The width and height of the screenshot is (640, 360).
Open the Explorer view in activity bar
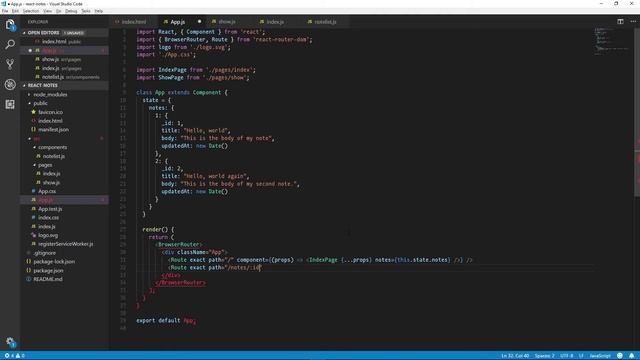10,24
